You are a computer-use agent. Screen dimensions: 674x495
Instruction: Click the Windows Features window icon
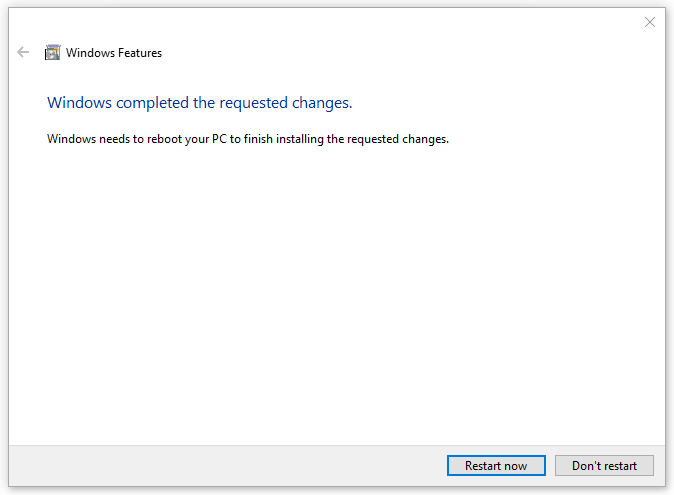click(x=52, y=52)
